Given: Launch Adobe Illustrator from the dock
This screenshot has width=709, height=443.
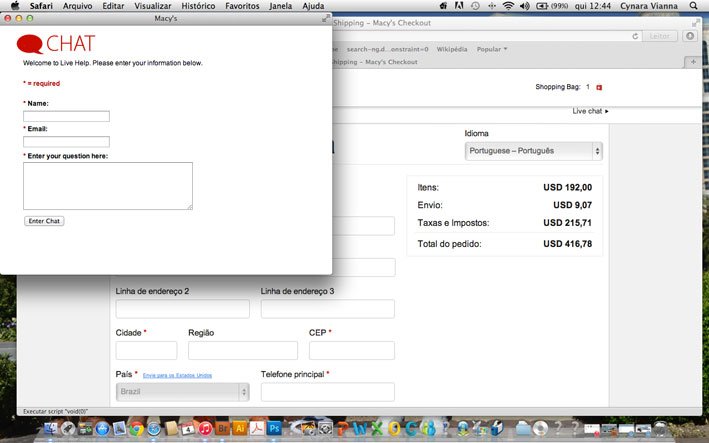Looking at the screenshot, I should click(240, 428).
